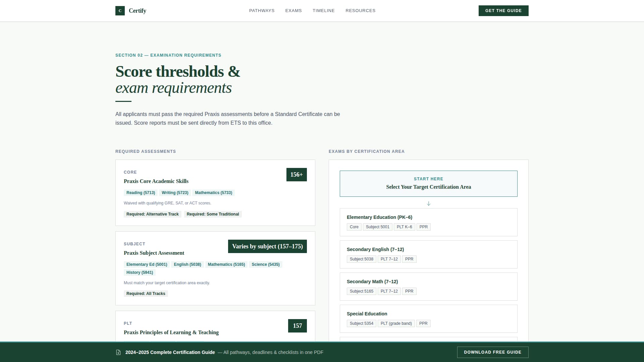Click the Download Free Guide button
This screenshot has height=362, width=644.
(493, 352)
